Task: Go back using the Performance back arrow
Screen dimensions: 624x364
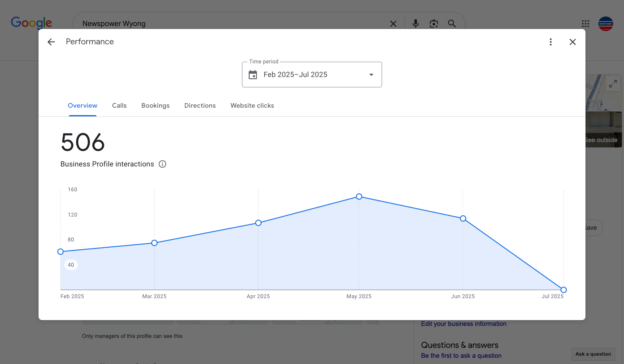Action: click(51, 42)
